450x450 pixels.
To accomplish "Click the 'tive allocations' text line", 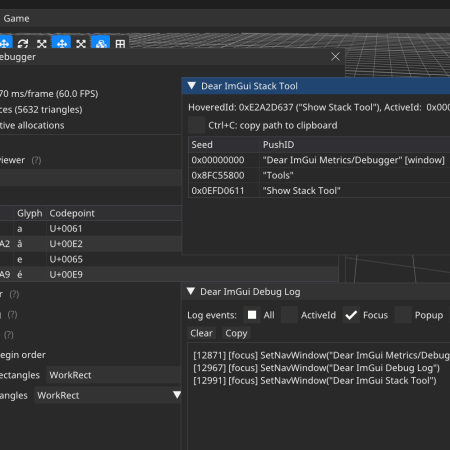I will coord(32,125).
